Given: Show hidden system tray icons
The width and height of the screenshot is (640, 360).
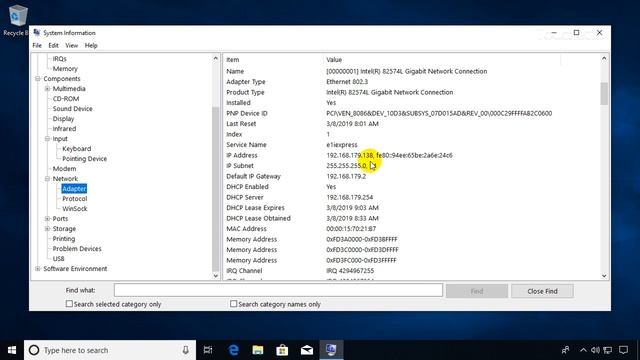Looking at the screenshot, I should pos(583,350).
